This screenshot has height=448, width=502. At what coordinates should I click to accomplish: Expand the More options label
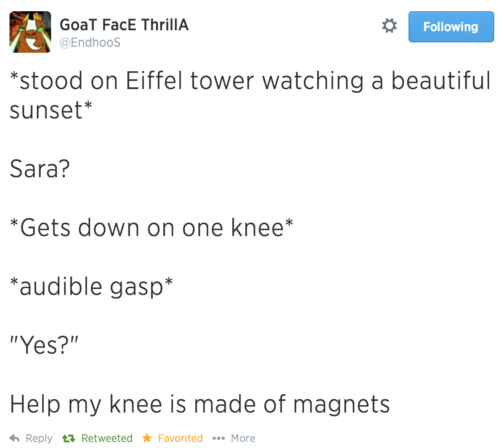point(243,438)
